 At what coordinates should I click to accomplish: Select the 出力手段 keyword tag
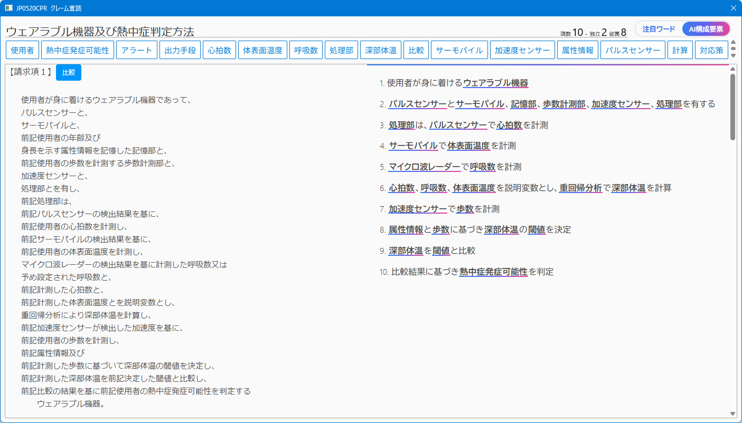tap(180, 50)
